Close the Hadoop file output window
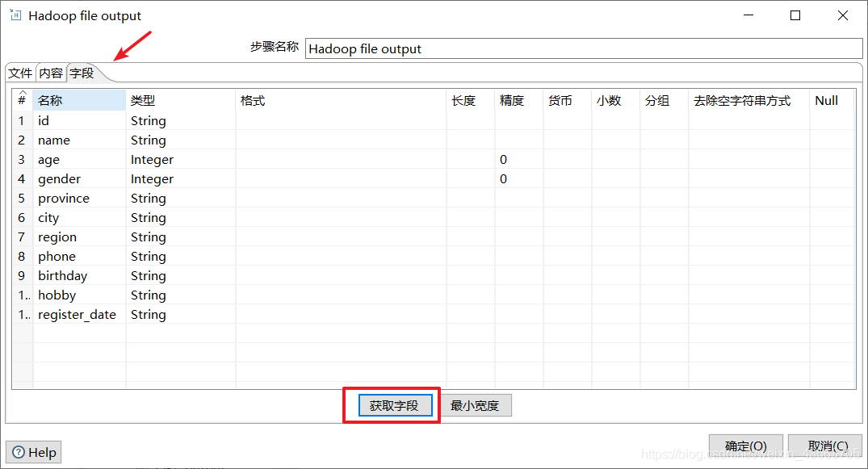Viewport: 868px width, 469px height. [x=842, y=15]
